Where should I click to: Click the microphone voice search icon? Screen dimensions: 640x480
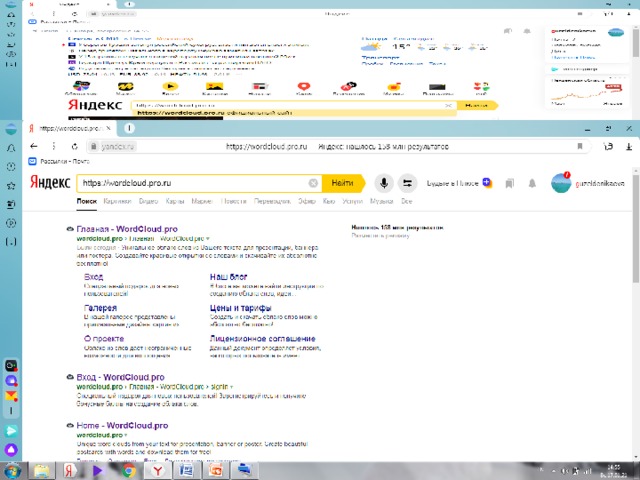[384, 183]
